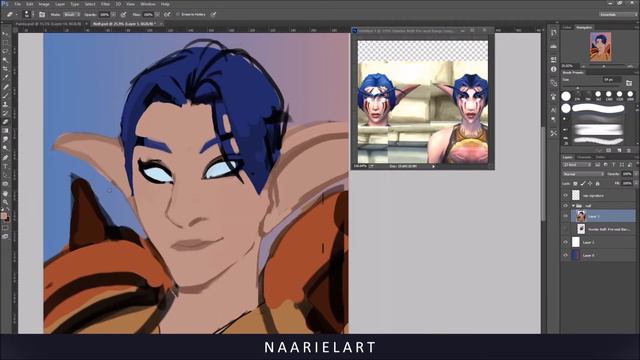
Task: Open the Histogram panel icon in dock
Action: 553,47
